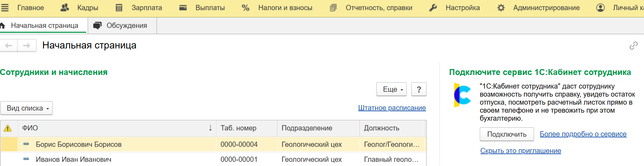The height and width of the screenshot is (166, 644).
Task: Click Скрыть это приглашение link
Action: tap(521, 151)
